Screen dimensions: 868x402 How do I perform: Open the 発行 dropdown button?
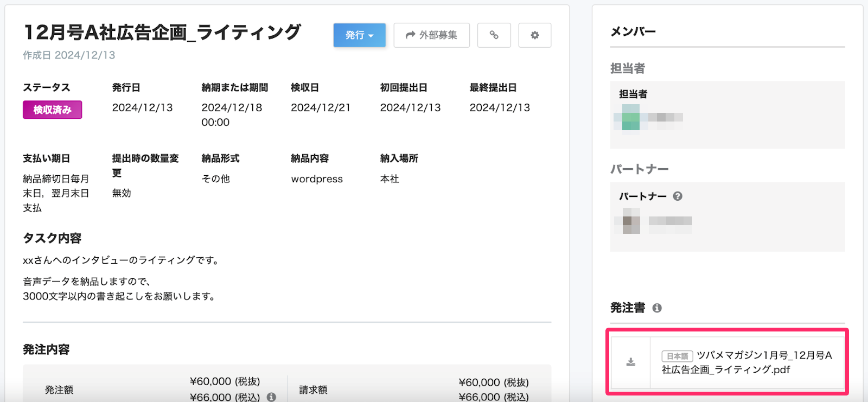(x=359, y=35)
